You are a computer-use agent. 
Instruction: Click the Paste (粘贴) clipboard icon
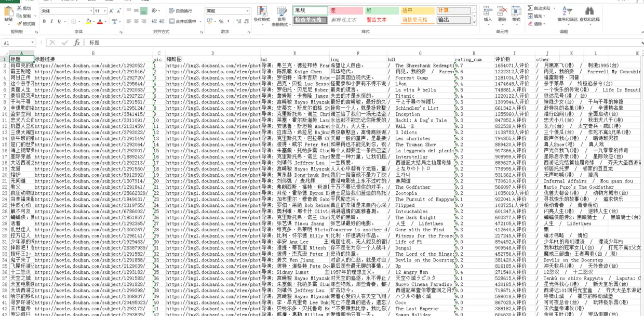(8, 11)
